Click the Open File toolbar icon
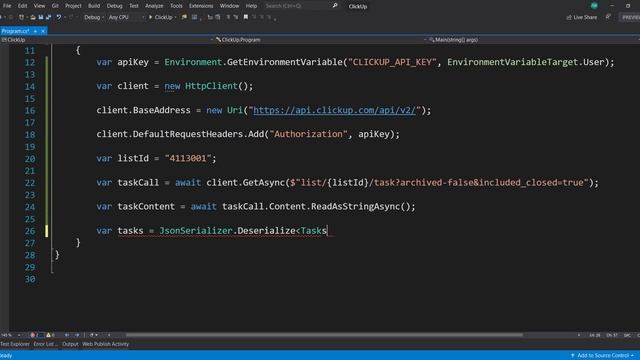The width and height of the screenshot is (640, 360). [33, 17]
